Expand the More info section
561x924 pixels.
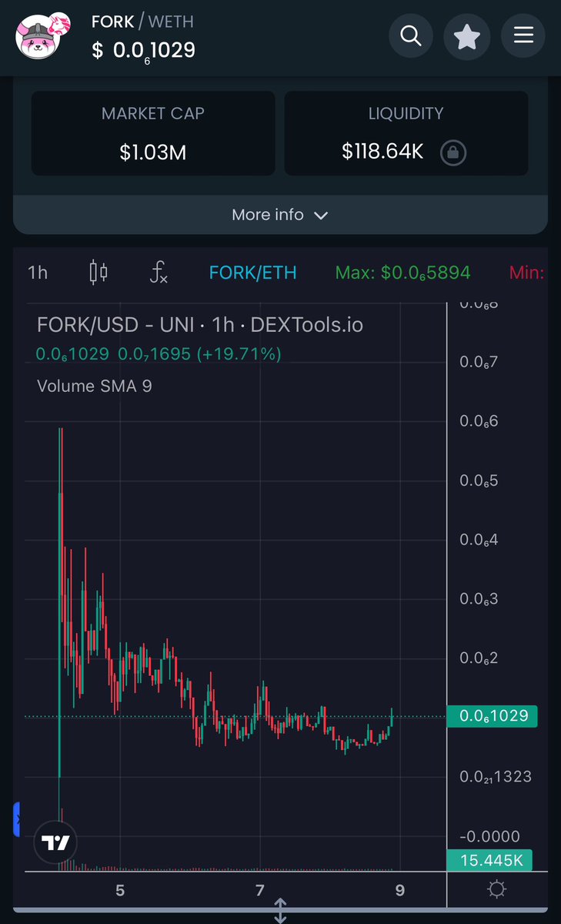[x=280, y=215]
